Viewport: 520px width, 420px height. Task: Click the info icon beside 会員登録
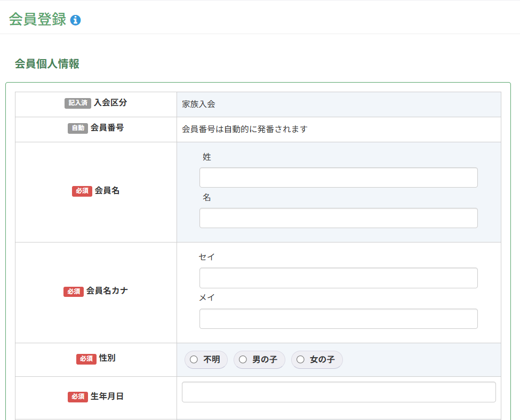[76, 20]
